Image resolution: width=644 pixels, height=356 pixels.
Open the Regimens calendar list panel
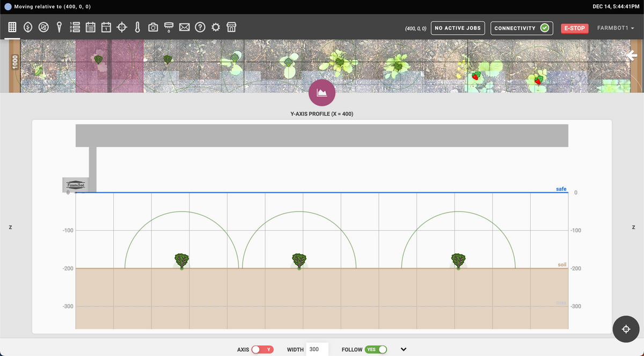[90, 27]
